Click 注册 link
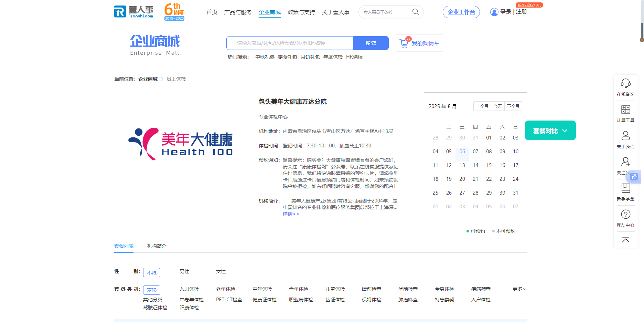This screenshot has width=644, height=322. coord(522,12)
